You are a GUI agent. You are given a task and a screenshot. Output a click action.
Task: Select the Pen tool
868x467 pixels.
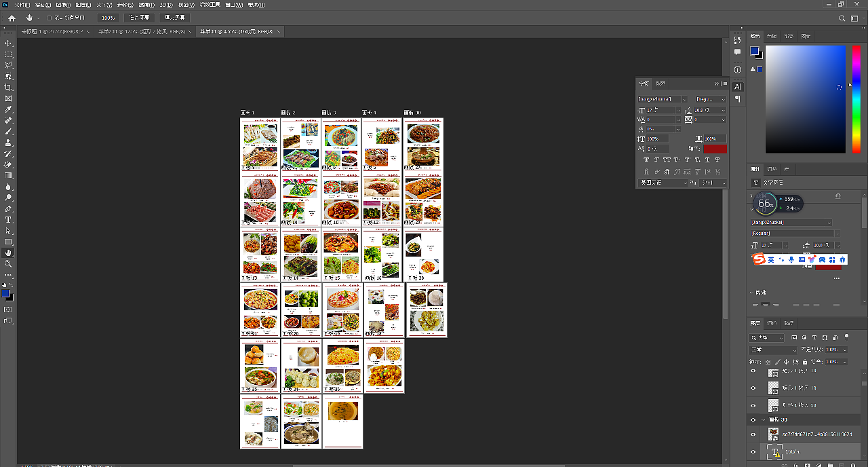pos(8,208)
